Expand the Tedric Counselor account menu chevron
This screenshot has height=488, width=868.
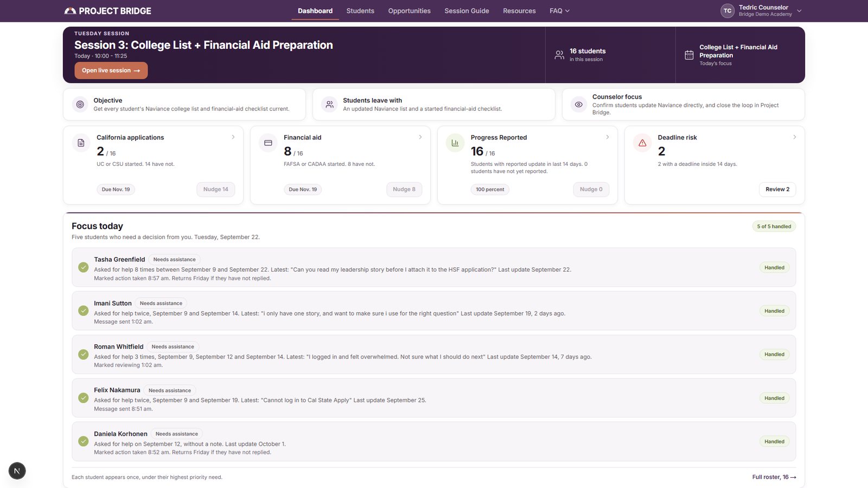[x=799, y=11]
